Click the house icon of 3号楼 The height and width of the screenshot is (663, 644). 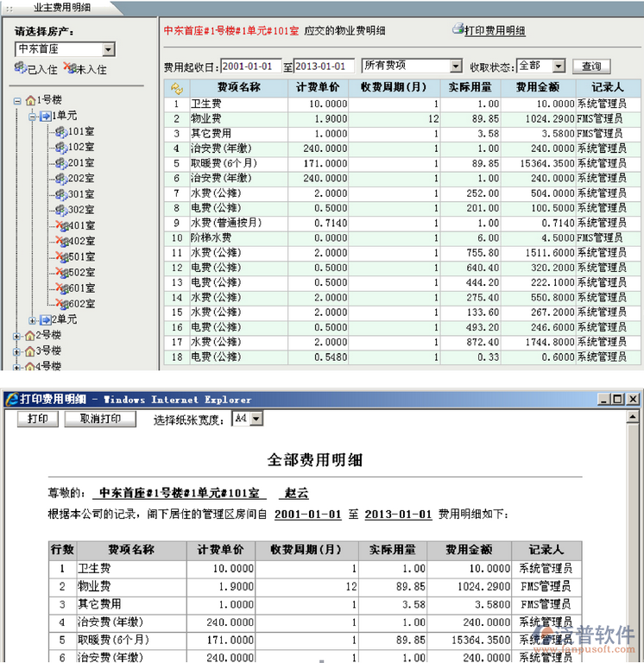(29, 351)
